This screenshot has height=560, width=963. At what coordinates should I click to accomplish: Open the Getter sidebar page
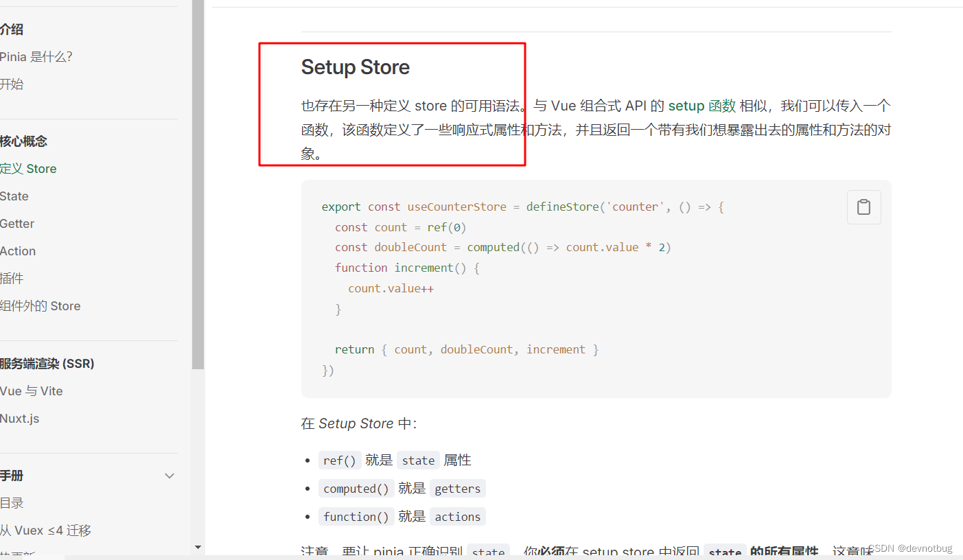(x=17, y=224)
